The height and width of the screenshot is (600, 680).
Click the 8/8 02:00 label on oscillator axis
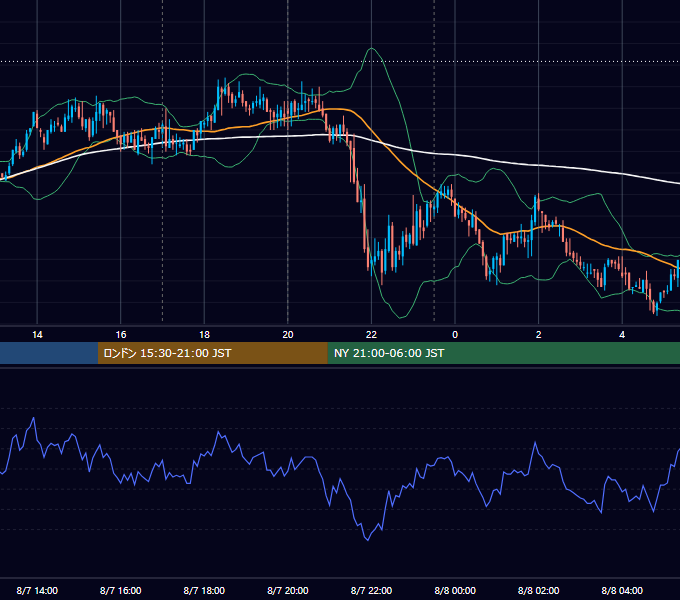point(539,590)
